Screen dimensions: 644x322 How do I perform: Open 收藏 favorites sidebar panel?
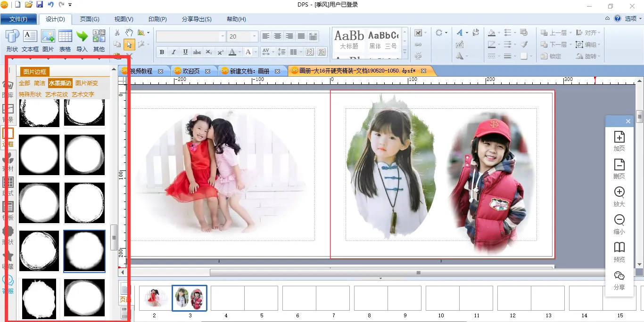point(8,260)
